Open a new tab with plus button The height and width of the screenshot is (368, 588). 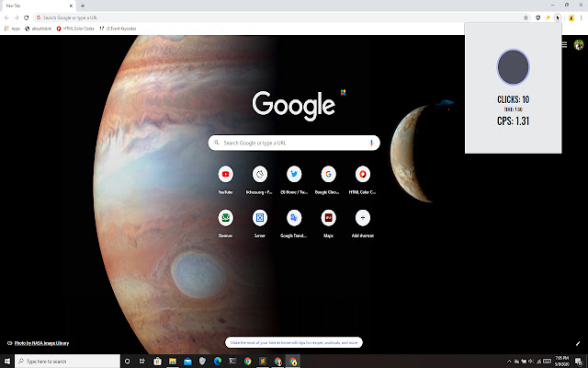pos(83,6)
